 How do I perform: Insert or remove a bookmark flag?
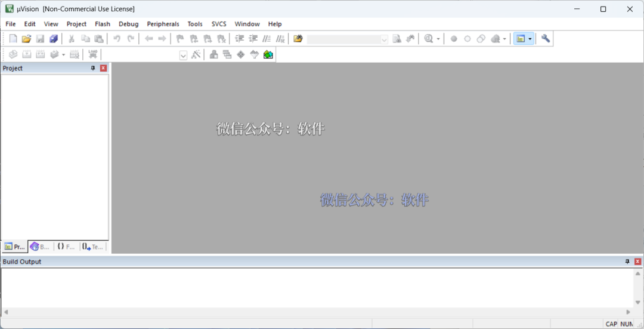[180, 39]
